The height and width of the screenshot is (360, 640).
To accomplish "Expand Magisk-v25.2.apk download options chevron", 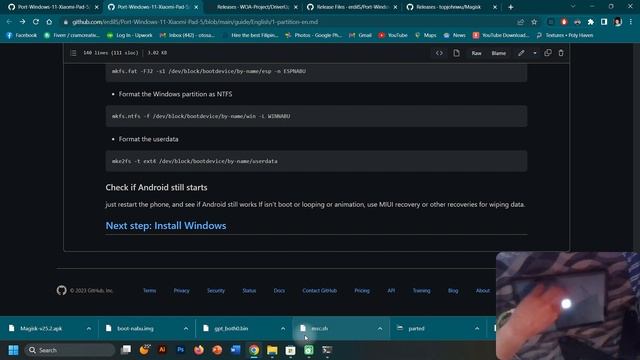I will 89,329.
